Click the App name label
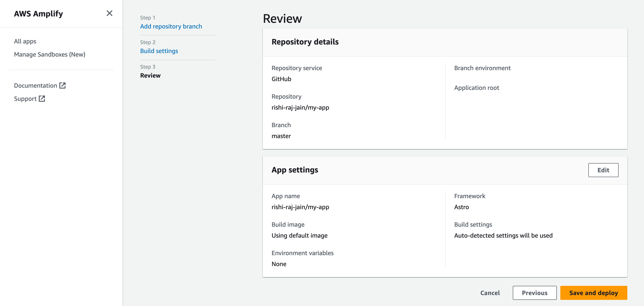Screen dimensions: 644x306 click(286, 196)
